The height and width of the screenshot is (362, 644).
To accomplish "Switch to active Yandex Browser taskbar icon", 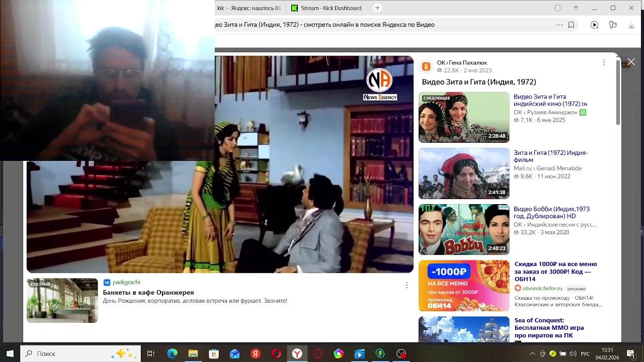I will [x=297, y=353].
